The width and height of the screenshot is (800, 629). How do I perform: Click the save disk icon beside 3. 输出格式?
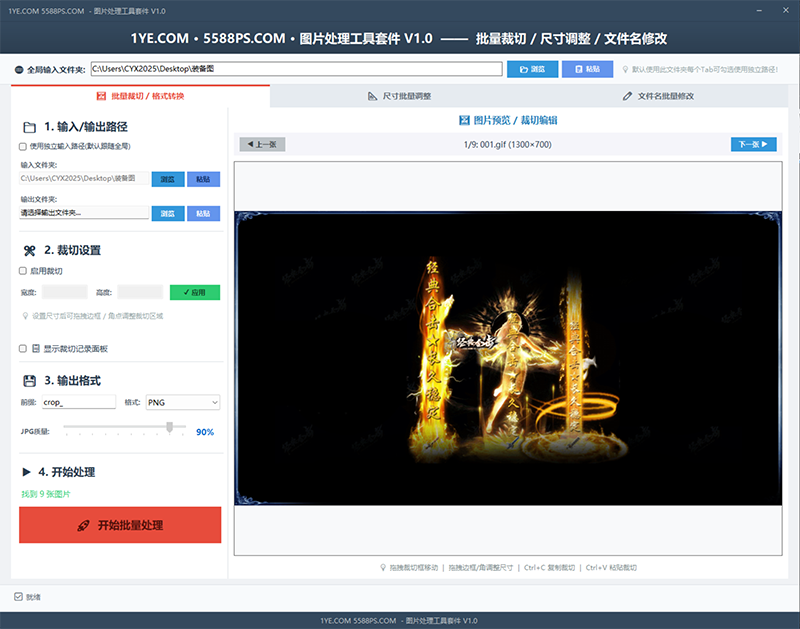click(30, 381)
